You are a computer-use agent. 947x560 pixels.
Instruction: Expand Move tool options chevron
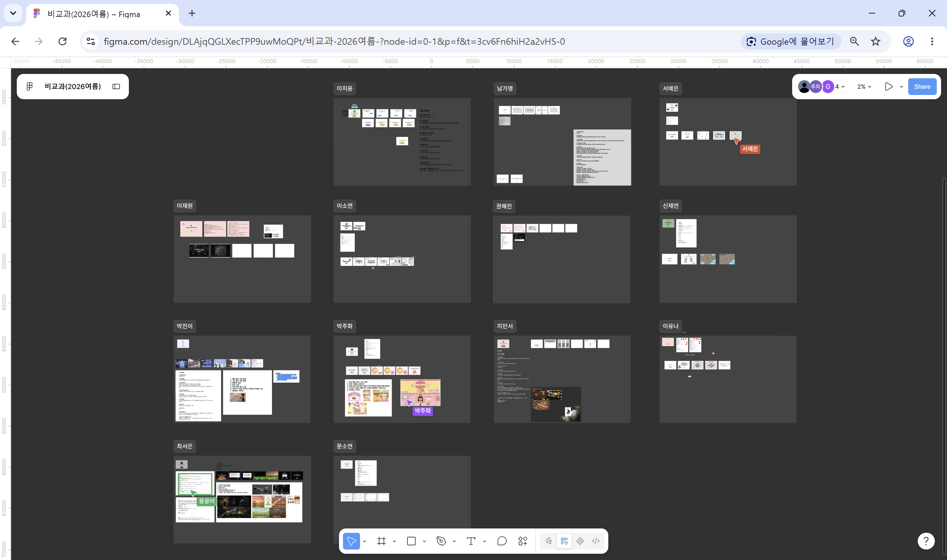[x=364, y=542]
